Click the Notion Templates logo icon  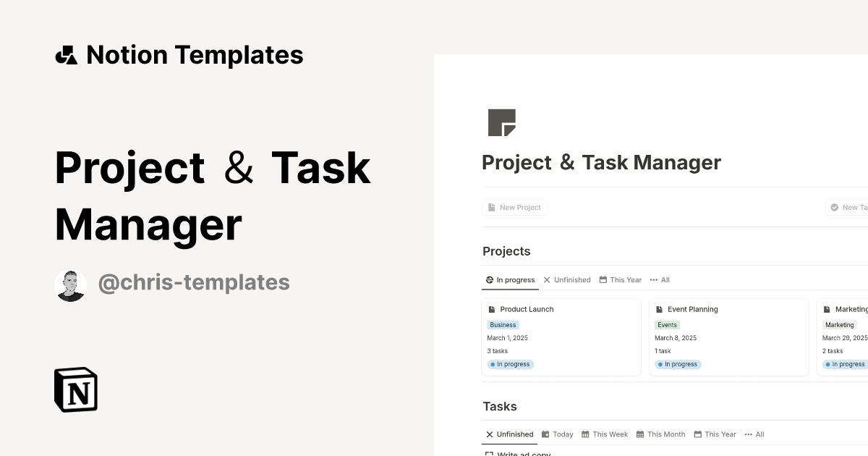66,54
